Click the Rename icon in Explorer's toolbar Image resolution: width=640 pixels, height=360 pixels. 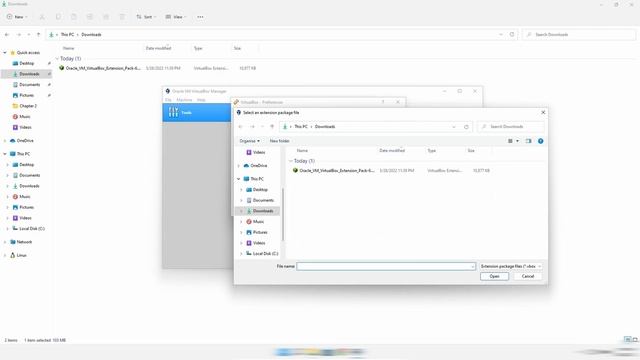[90, 17]
